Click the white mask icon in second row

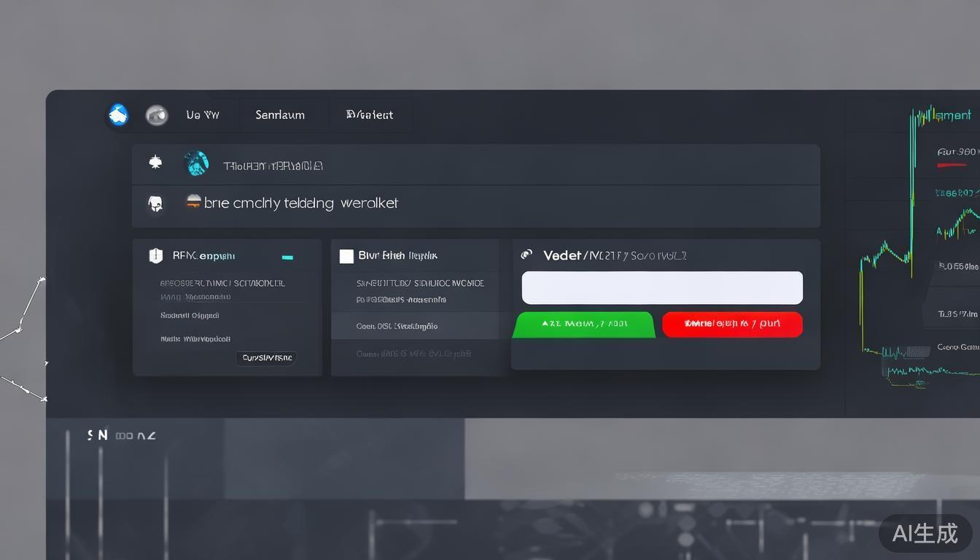click(x=155, y=203)
